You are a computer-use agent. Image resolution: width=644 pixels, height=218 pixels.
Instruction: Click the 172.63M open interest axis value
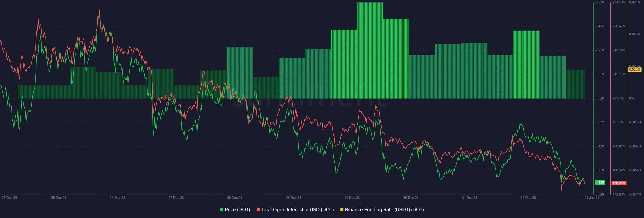pos(619,194)
